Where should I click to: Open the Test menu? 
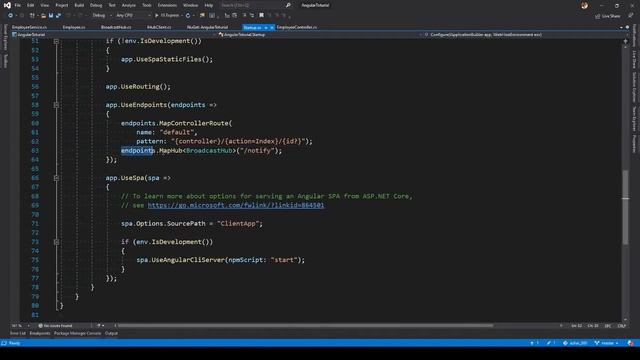[112, 5]
